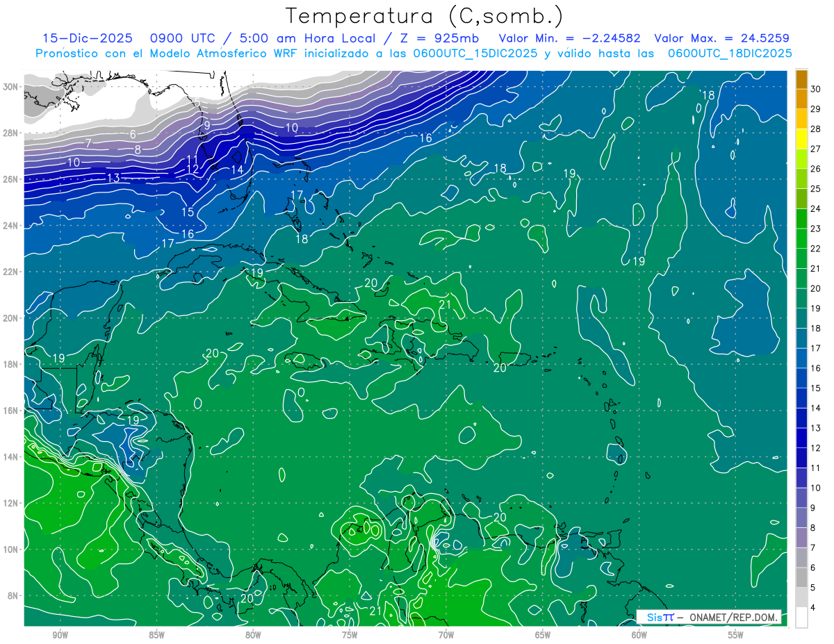
Task: Click the colorbar label "4"
Action: [813, 608]
